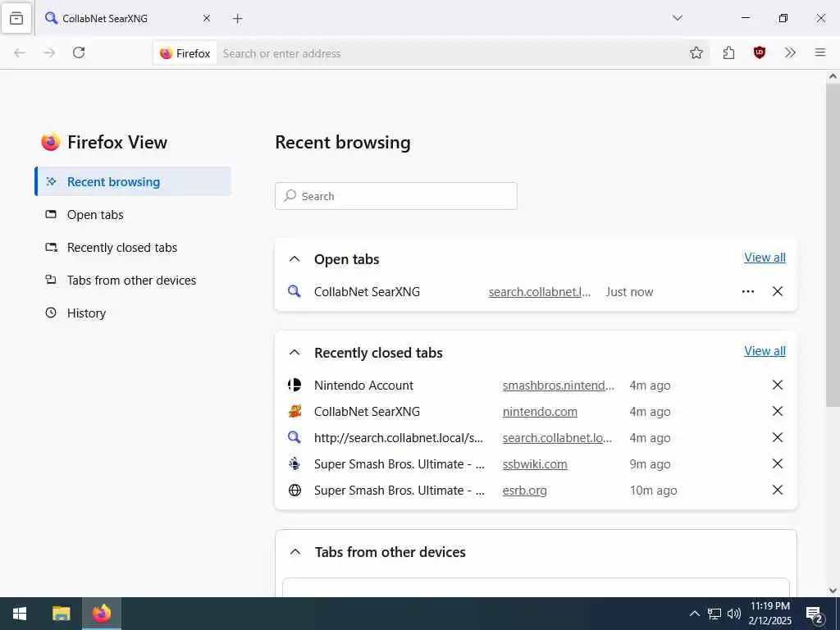Show hidden system tray icons
Screen dimensions: 840x630
point(694,614)
